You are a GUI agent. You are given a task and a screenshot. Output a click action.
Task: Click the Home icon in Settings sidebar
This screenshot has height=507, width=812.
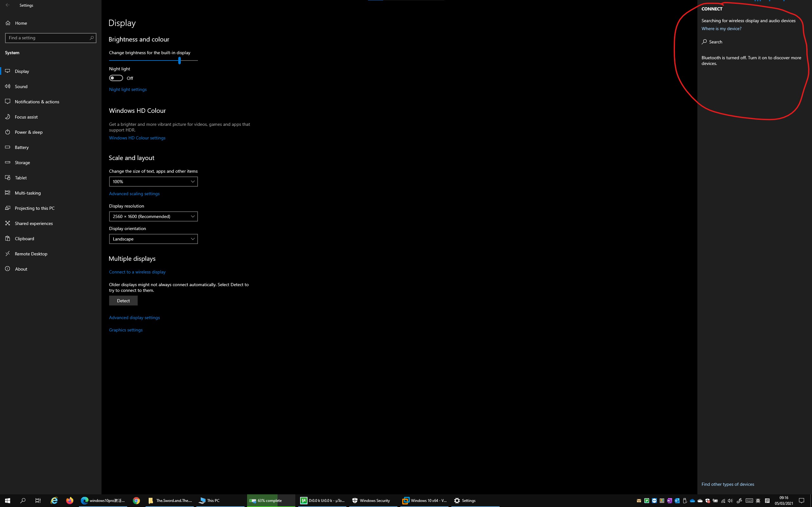click(8, 23)
